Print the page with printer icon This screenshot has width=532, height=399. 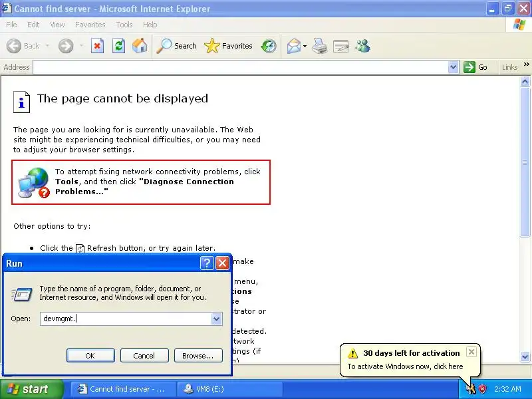(x=320, y=46)
